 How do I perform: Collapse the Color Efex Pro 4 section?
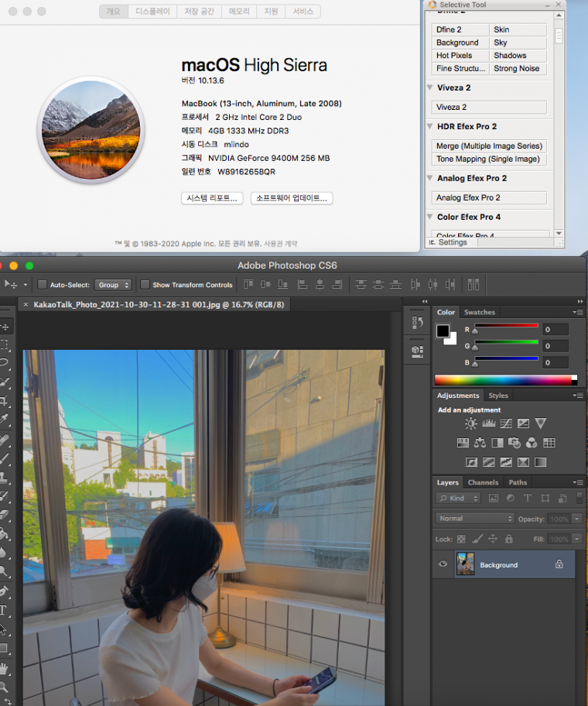(429, 217)
